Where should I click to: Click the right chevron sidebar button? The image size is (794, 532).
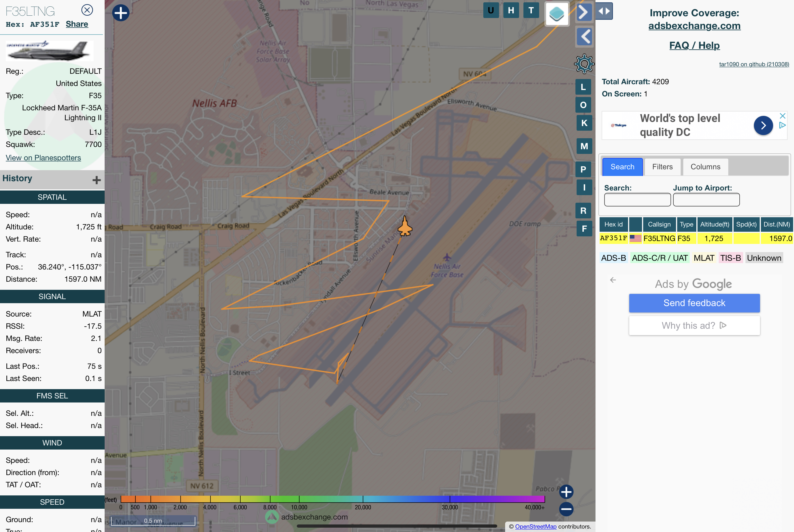[x=584, y=13]
